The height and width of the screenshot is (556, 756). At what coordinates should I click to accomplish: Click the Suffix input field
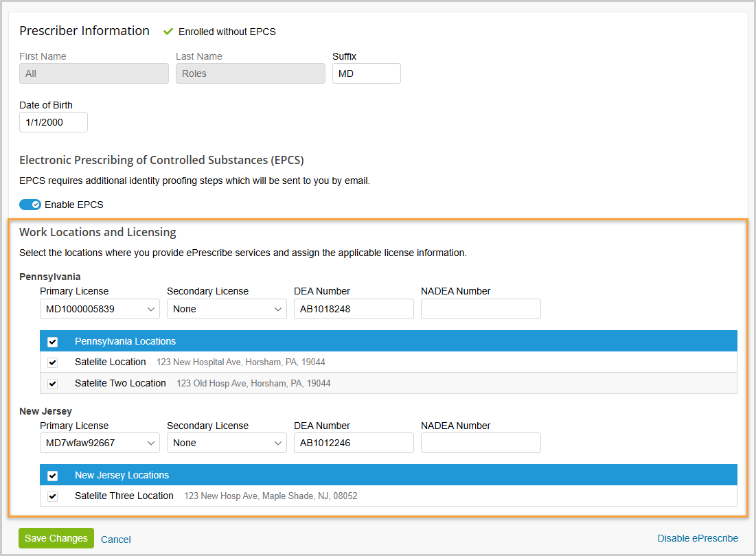(366, 73)
